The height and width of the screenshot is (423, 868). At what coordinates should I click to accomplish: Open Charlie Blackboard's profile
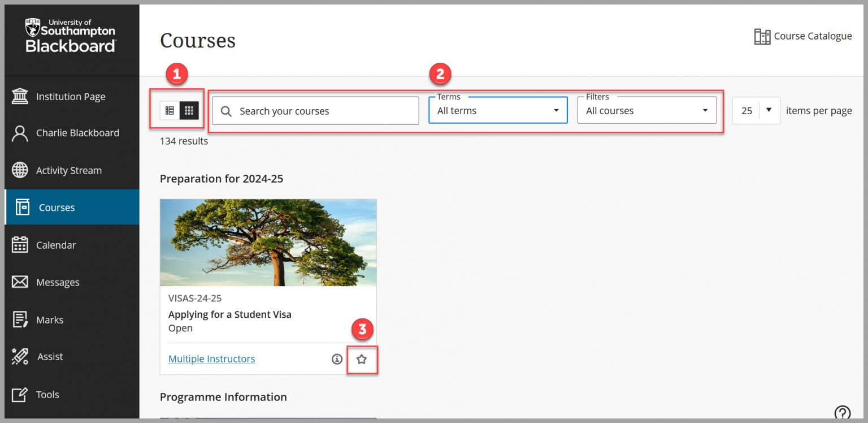pos(76,133)
